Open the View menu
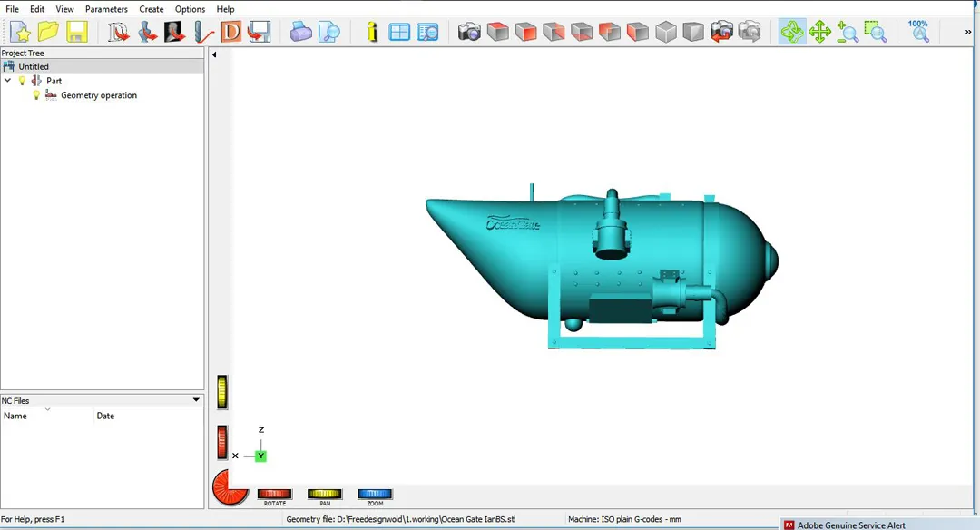 click(x=64, y=9)
